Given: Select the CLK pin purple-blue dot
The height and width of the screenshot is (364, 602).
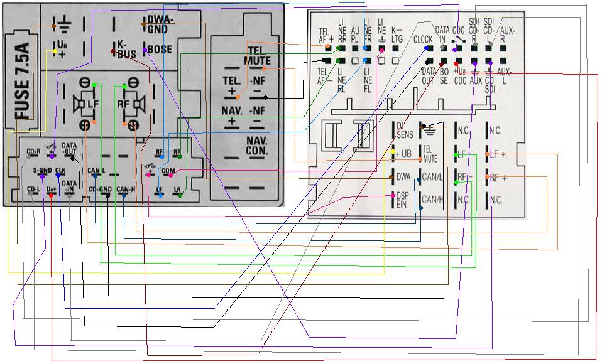Looking at the screenshot, I should (x=60, y=176).
